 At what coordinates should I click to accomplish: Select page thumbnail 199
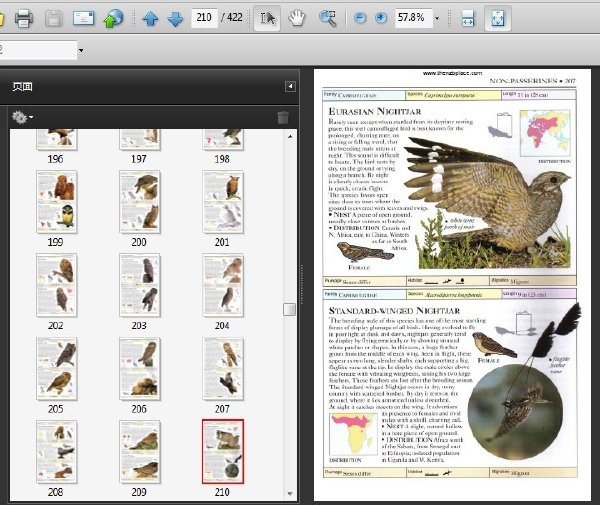[57, 202]
